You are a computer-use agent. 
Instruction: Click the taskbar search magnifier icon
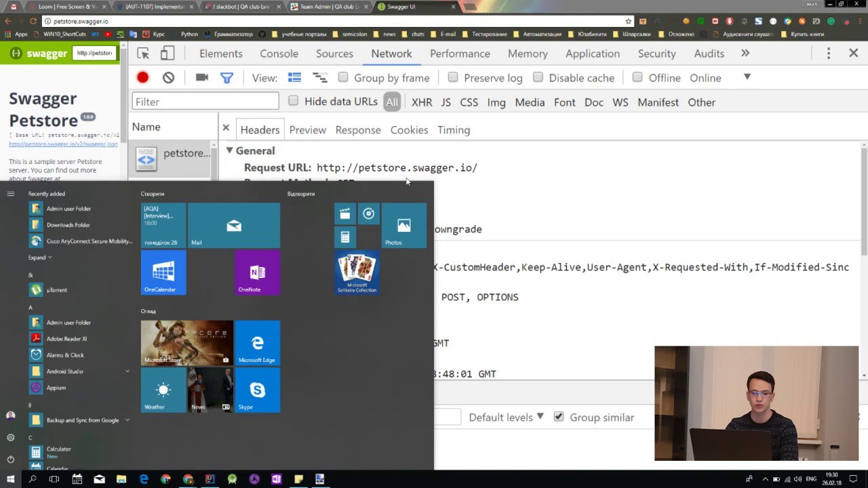click(32, 479)
